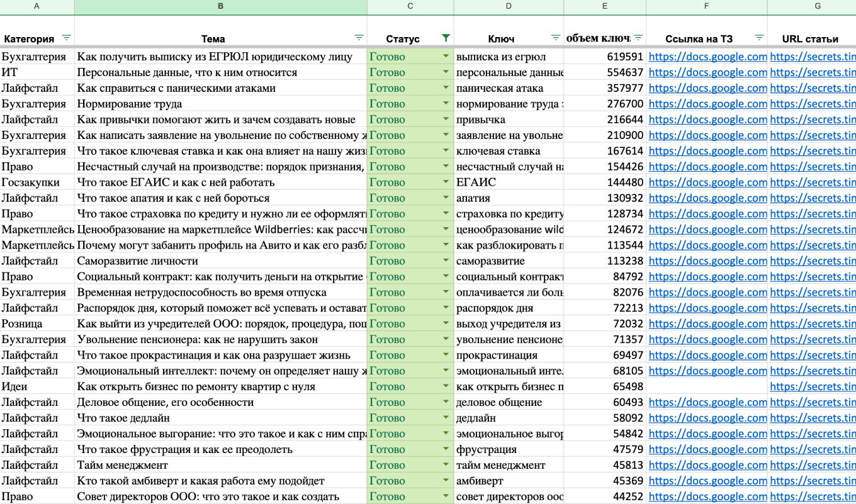This screenshot has width=856, height=504.
Task: Open the filter icon in the Тема header
Action: tap(359, 38)
